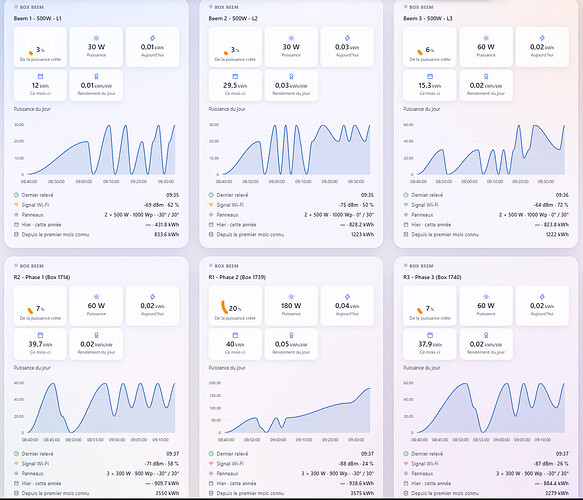
Task: Click the 6 % peak power gauge in Beem 3
Action: 430,47
